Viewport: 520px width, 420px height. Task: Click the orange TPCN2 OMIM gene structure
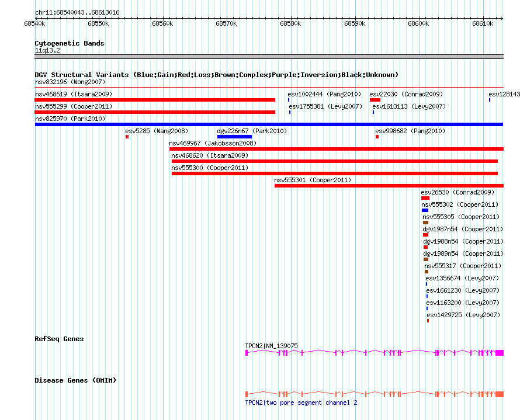(x=375, y=394)
